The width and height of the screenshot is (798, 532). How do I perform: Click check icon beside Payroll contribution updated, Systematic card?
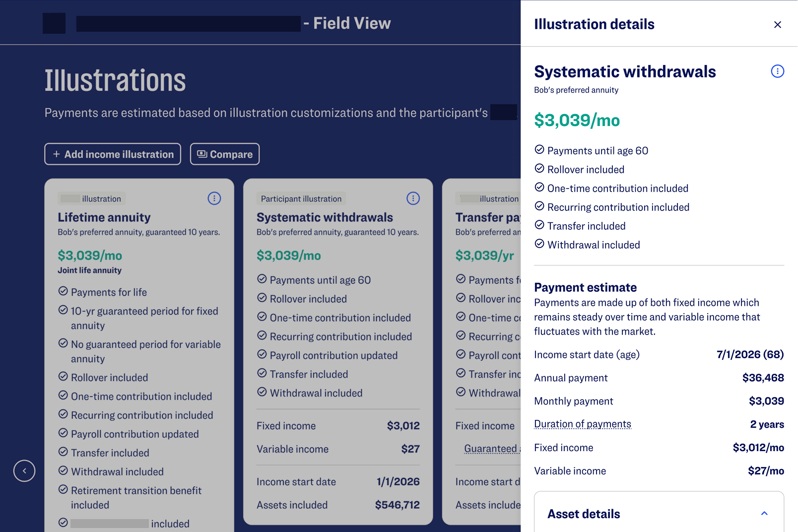pos(262,354)
